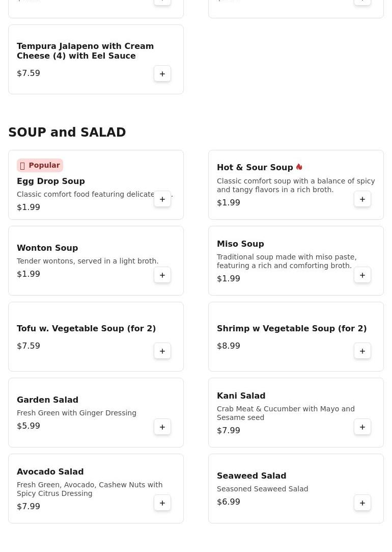
Task: Add Garden Salad with plus icon
Action: (x=162, y=427)
